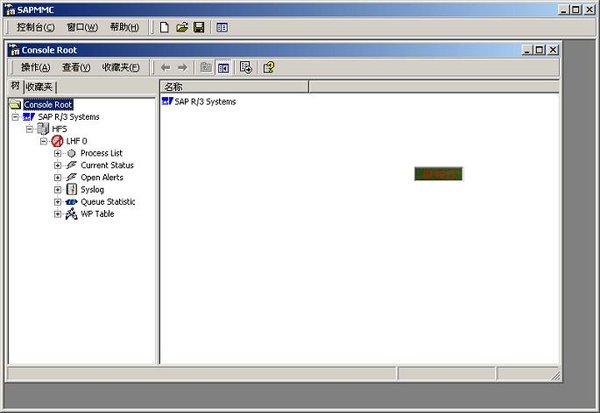This screenshot has width=600, height=413.
Task: Click the New console document icon
Action: click(163, 27)
